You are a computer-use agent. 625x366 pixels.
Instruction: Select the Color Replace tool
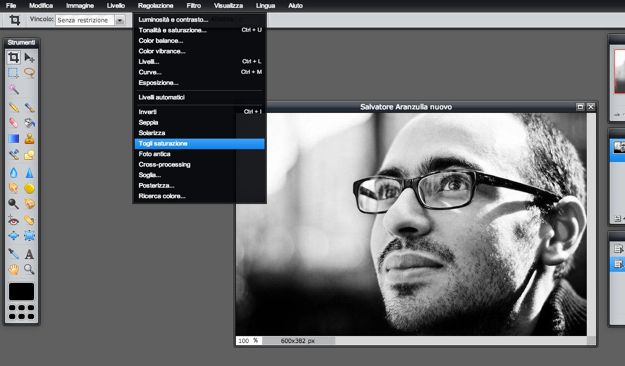[x=13, y=155]
